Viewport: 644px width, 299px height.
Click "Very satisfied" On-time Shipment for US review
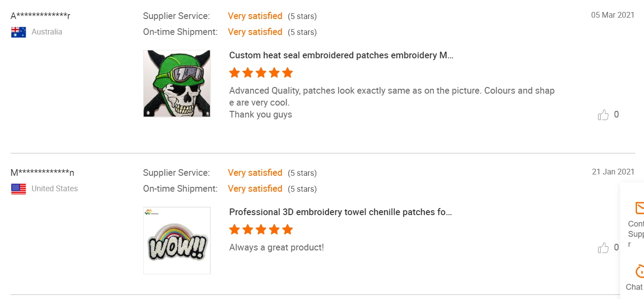pos(255,189)
